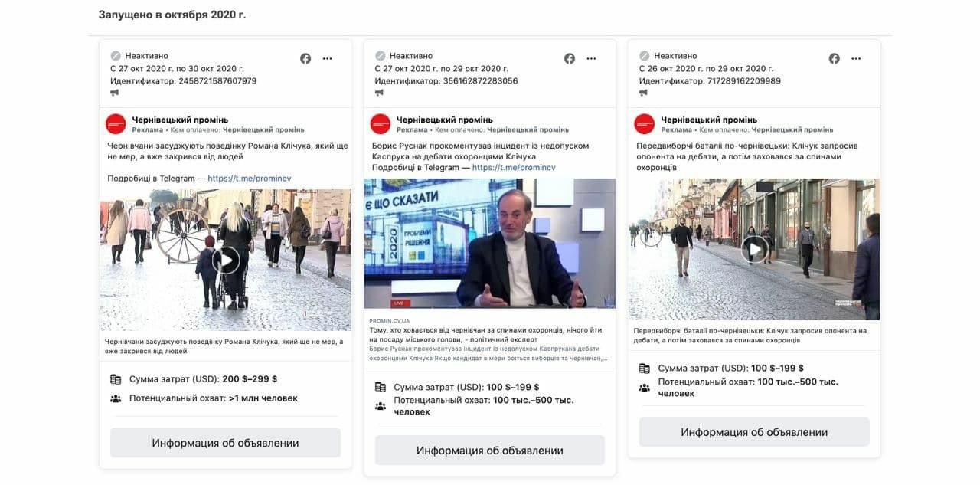Open the TV interview thumbnail of Borys Rusnak

click(490, 244)
